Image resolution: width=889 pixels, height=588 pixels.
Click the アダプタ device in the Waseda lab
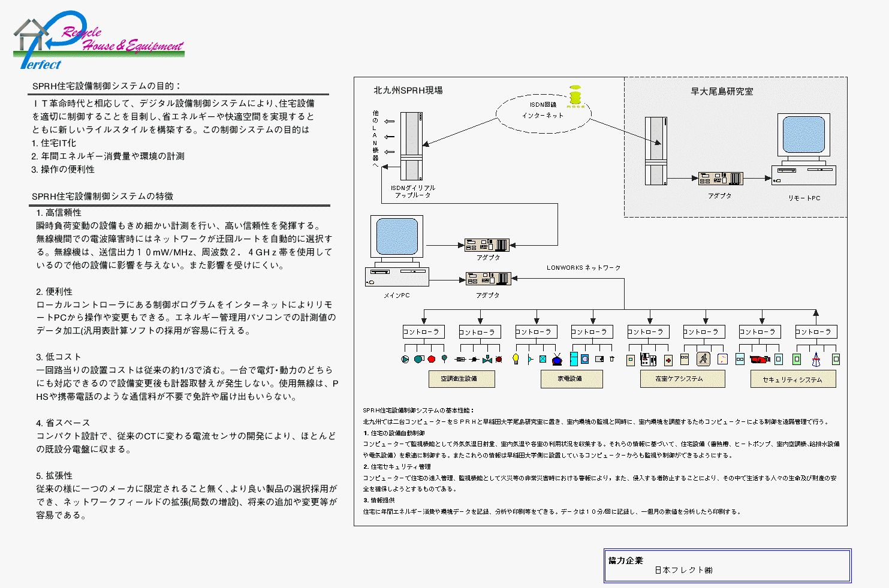point(720,178)
